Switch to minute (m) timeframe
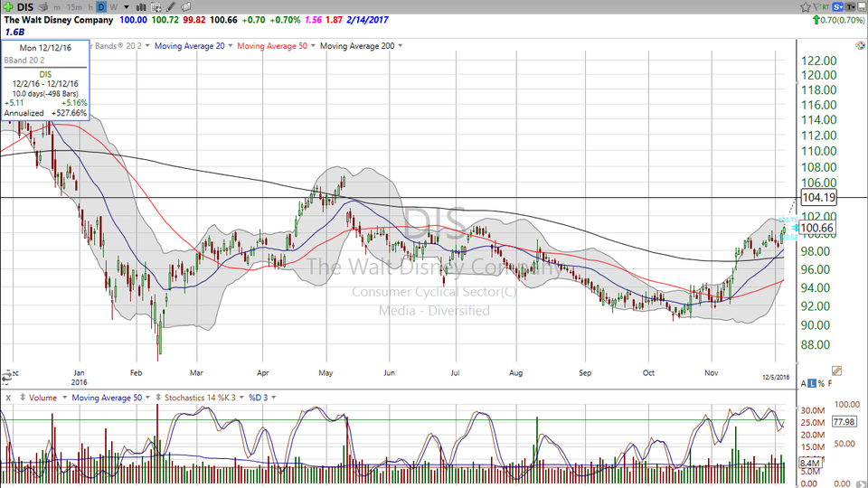This screenshot has width=868, height=488. pos(56,8)
